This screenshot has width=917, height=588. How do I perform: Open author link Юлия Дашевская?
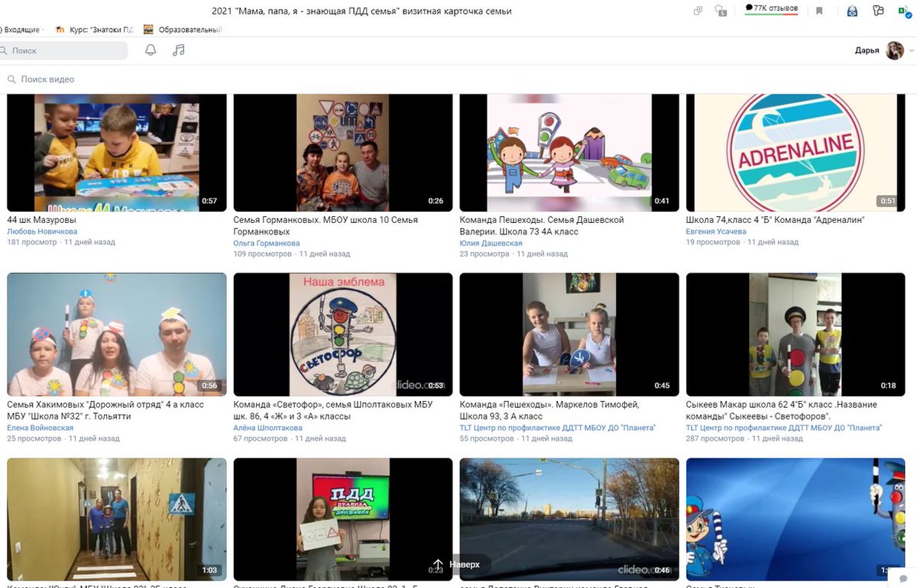coord(491,243)
